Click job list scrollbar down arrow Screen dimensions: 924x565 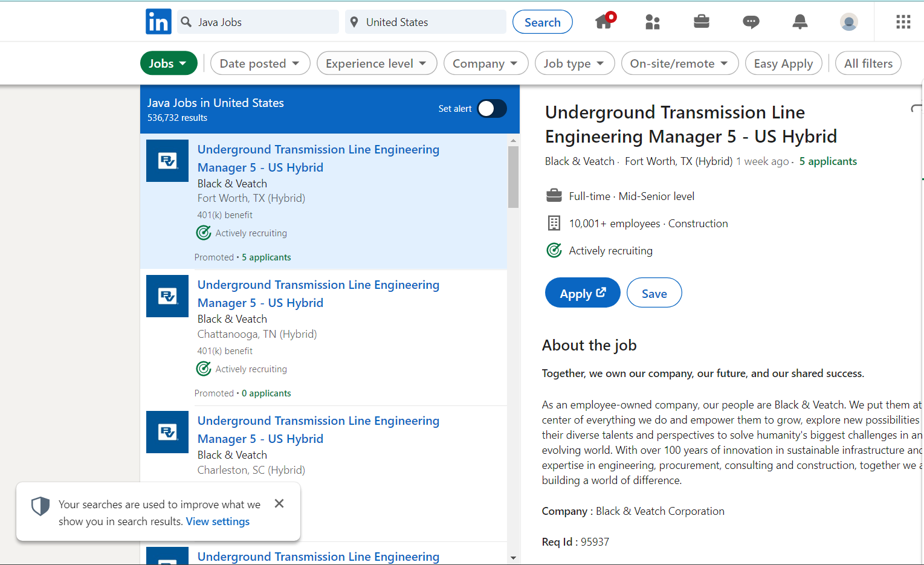click(514, 558)
